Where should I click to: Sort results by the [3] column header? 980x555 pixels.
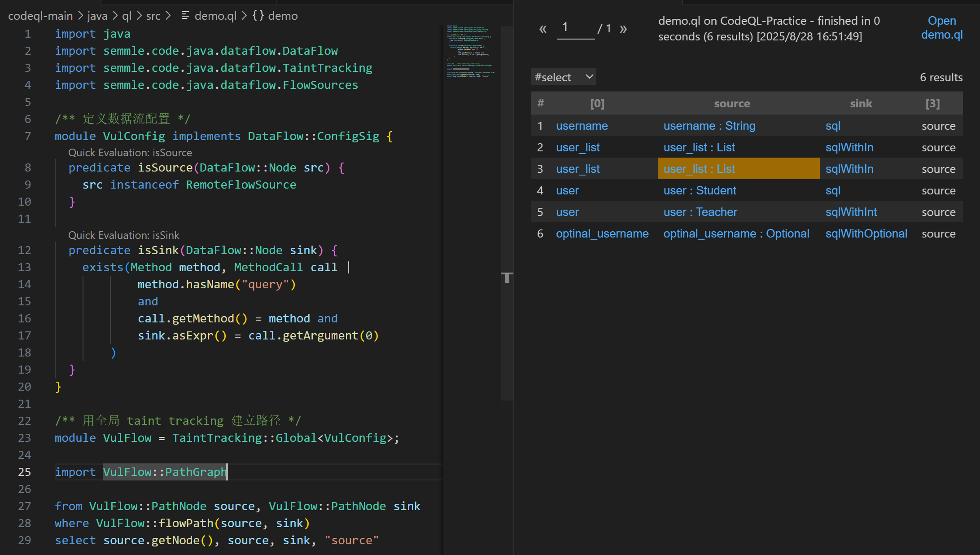[x=932, y=104]
